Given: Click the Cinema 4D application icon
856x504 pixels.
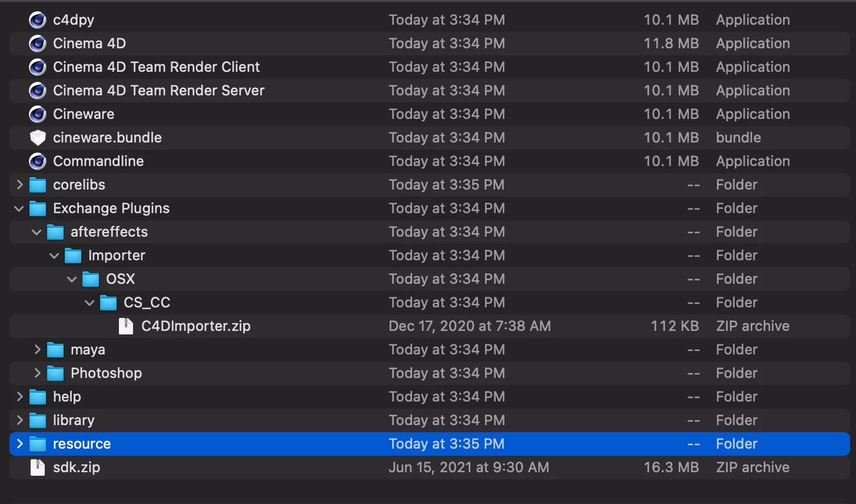Looking at the screenshot, I should pos(38,44).
